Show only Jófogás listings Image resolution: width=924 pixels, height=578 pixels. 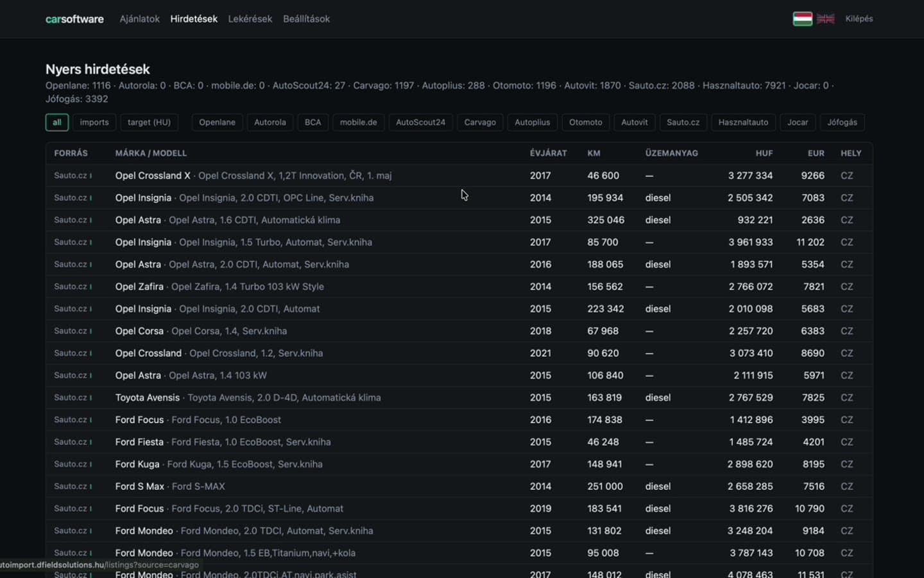tap(843, 122)
